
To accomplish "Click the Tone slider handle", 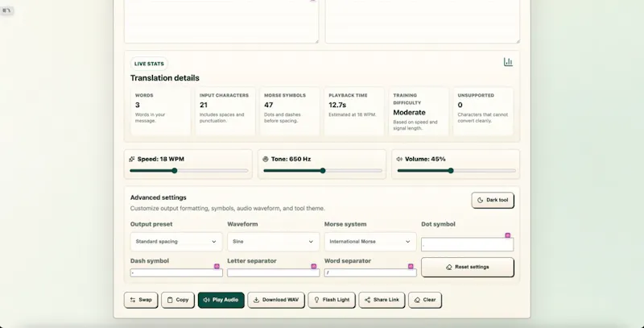I will click(323, 171).
